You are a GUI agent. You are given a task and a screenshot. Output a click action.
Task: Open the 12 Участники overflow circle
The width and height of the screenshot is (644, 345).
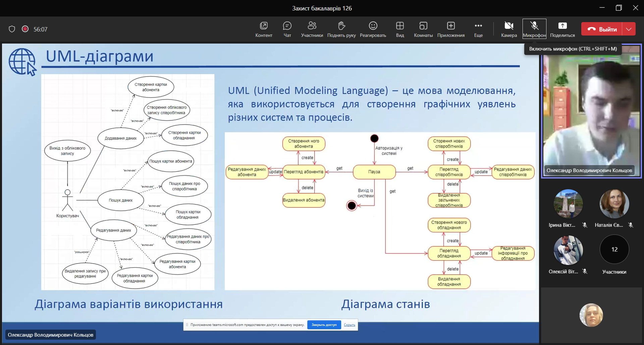click(614, 250)
